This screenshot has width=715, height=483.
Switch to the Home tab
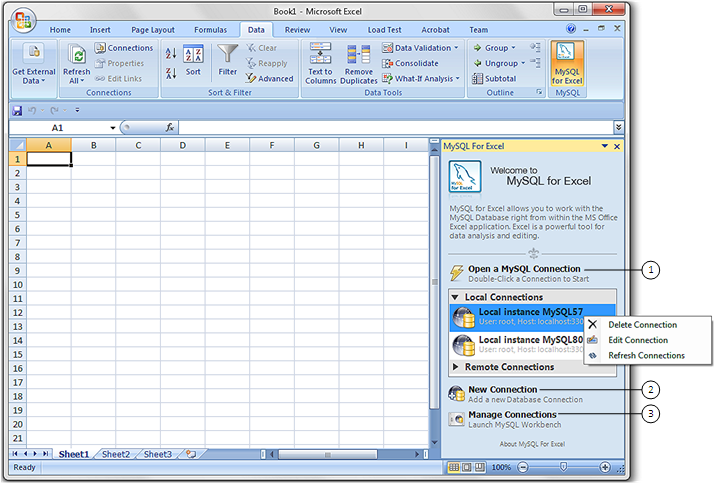[60, 30]
